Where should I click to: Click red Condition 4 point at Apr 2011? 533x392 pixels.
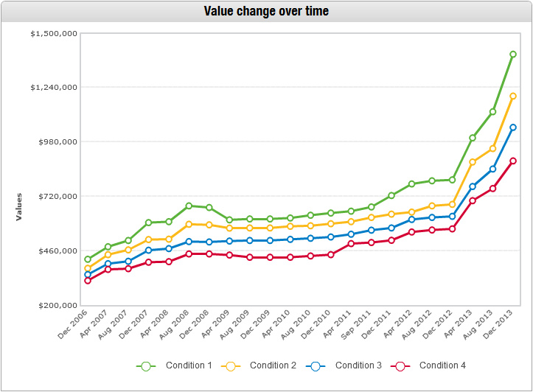pos(351,243)
